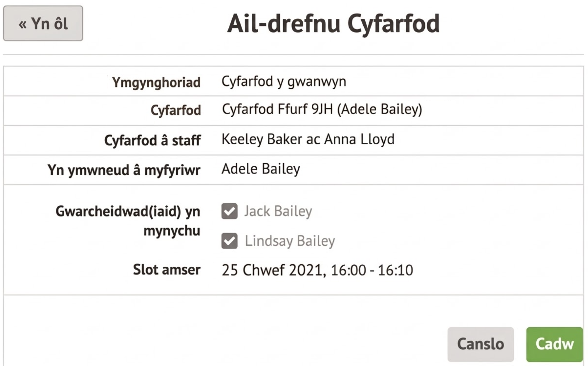588x366 pixels.
Task: Click the bold Cyfarfod row label
Action: pyautogui.click(x=176, y=110)
